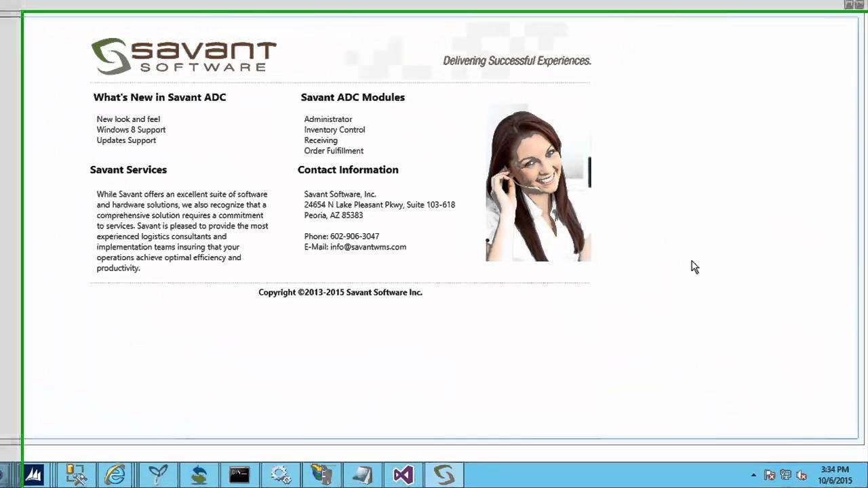Image resolution: width=868 pixels, height=488 pixels.
Task: Click the 'Savant ADC Modules' heading
Action: 353,98
